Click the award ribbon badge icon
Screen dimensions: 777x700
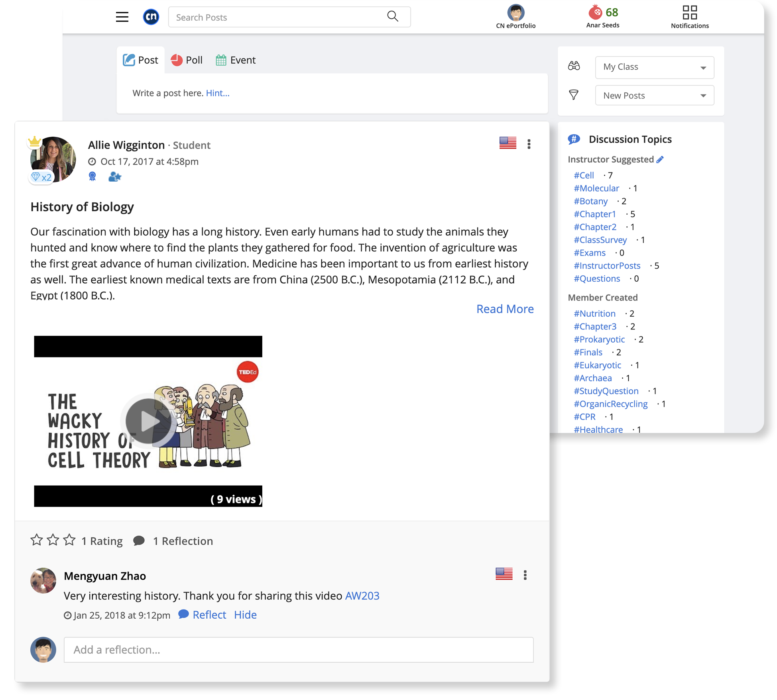tap(92, 176)
